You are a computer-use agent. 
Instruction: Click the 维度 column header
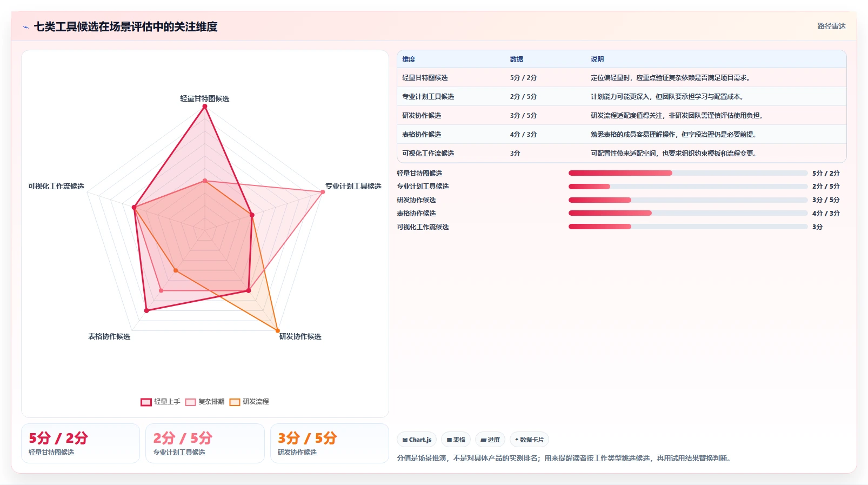[409, 59]
